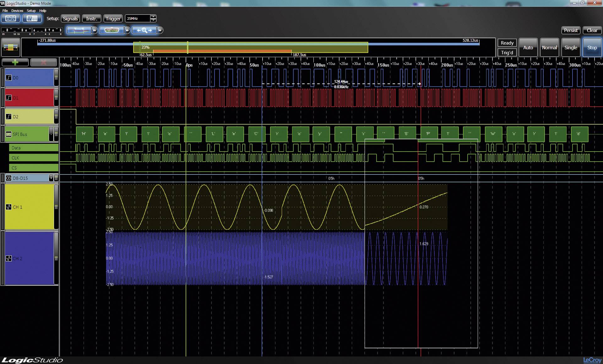The height and width of the screenshot is (364, 603).
Task: Deactivate the Stop acquisition toggle
Action: tap(592, 47)
